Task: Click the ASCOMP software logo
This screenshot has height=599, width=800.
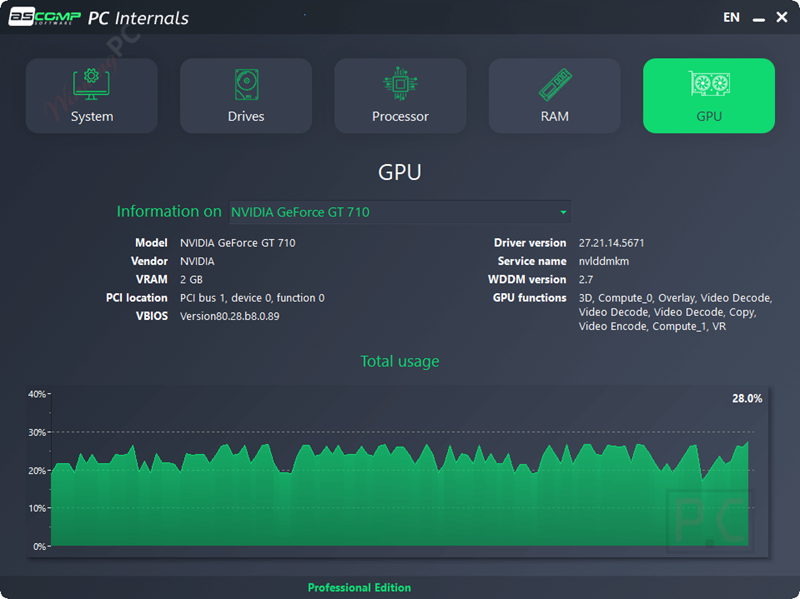Action: coord(45,16)
